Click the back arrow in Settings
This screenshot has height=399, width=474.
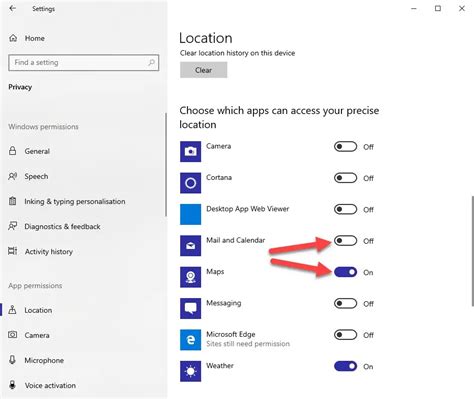pos(13,9)
